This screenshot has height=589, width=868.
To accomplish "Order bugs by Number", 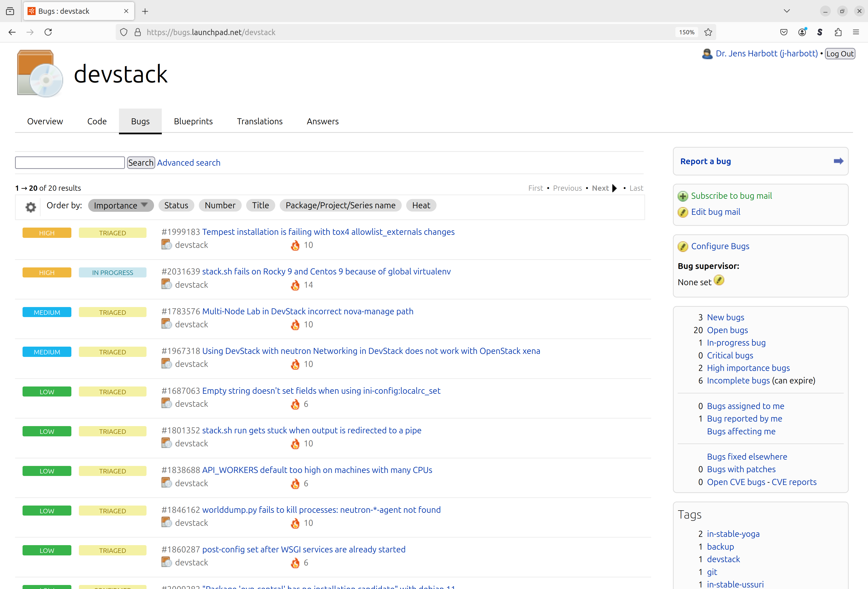I will 220,206.
